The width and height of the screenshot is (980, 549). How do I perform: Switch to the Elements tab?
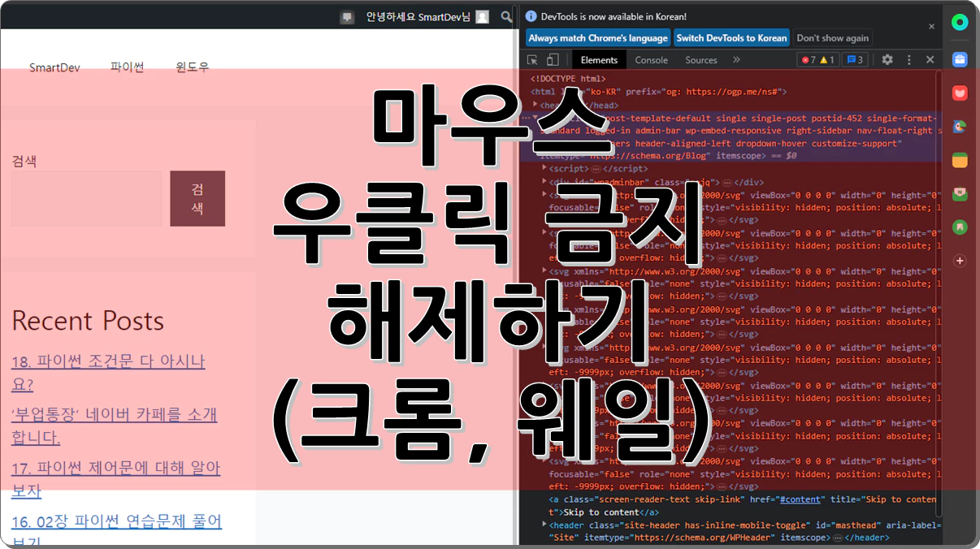click(x=599, y=60)
